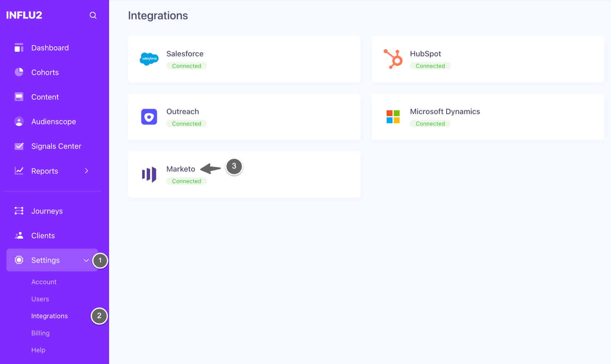Open the Account settings page
The height and width of the screenshot is (364, 611).
pyautogui.click(x=44, y=282)
